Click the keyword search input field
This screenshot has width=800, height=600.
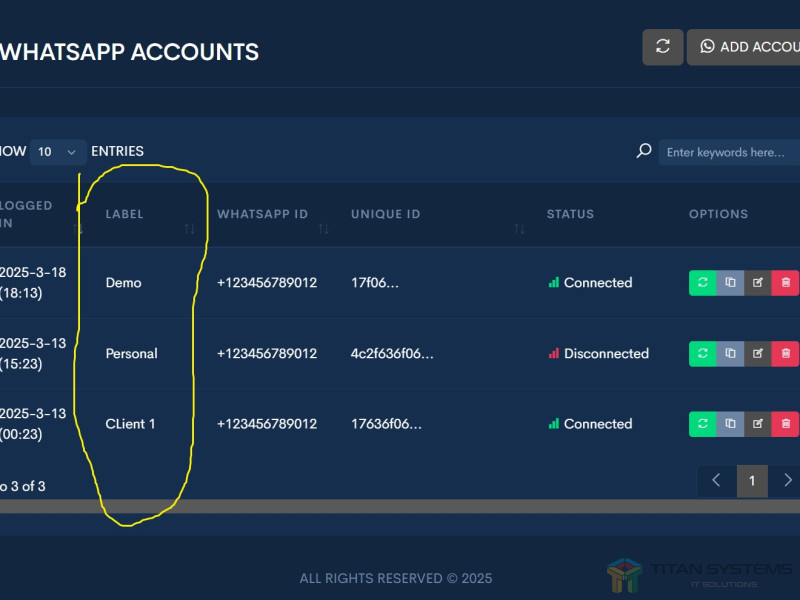(730, 152)
